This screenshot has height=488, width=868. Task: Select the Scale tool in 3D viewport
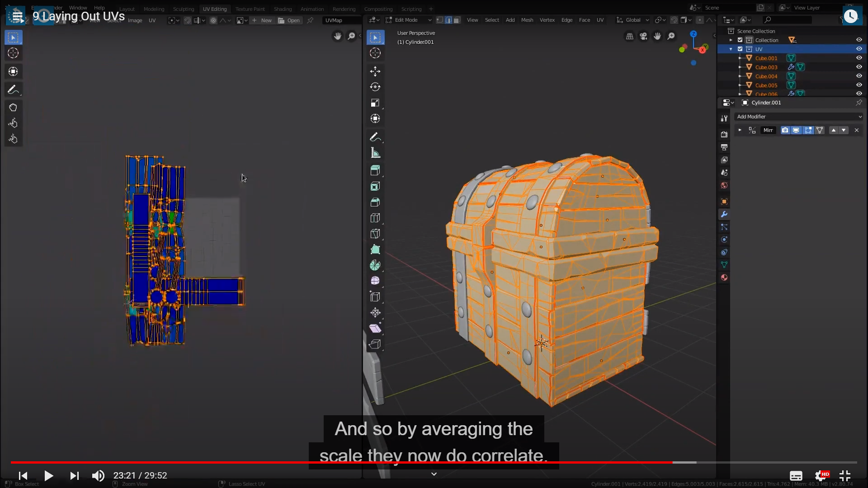coord(375,103)
